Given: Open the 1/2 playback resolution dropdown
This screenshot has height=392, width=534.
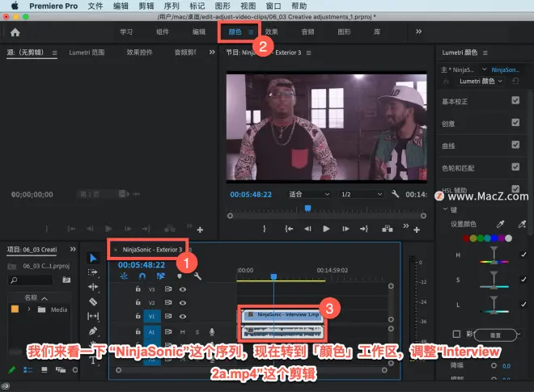Looking at the screenshot, I should point(362,194).
